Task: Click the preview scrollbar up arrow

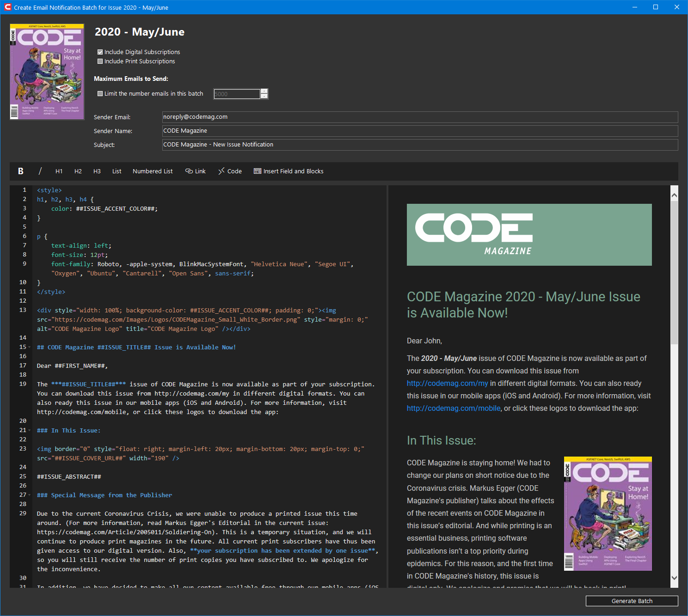Action: click(x=674, y=195)
